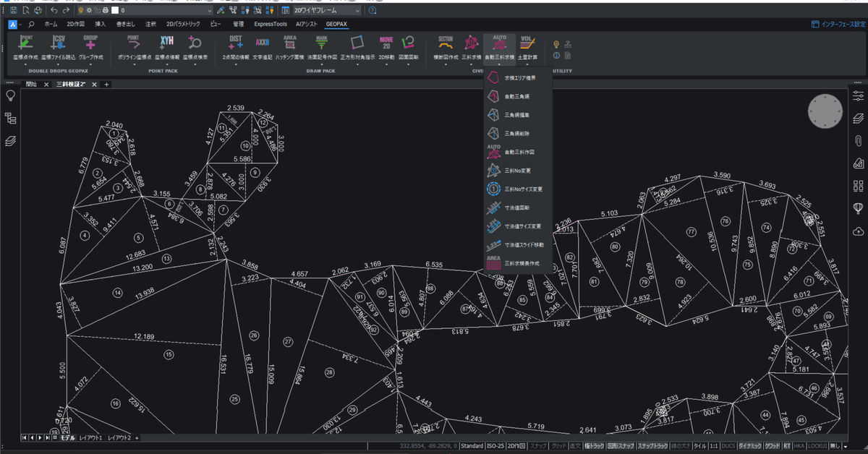The width and height of the screenshot is (868, 454).
Task: Click the search magnifier icon beside ホーム tab
Action: pos(32,24)
